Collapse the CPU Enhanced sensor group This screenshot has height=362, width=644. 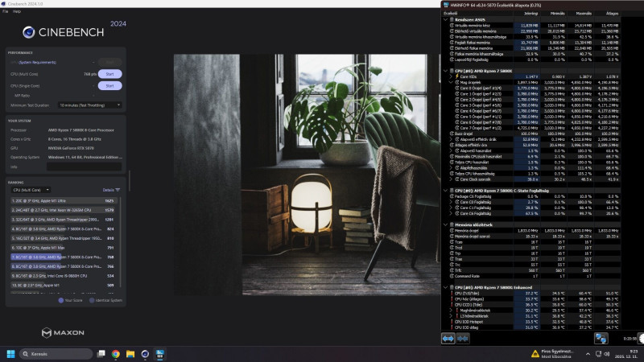point(445,287)
